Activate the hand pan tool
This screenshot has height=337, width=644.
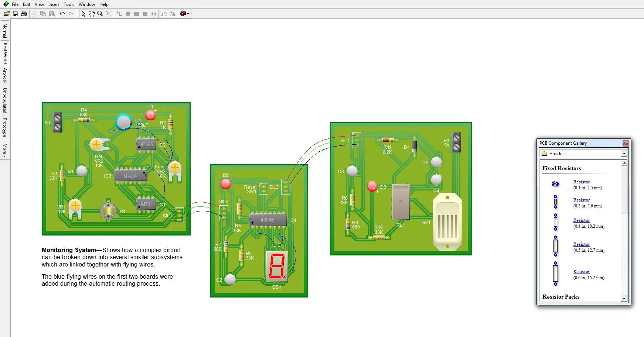[x=92, y=14]
